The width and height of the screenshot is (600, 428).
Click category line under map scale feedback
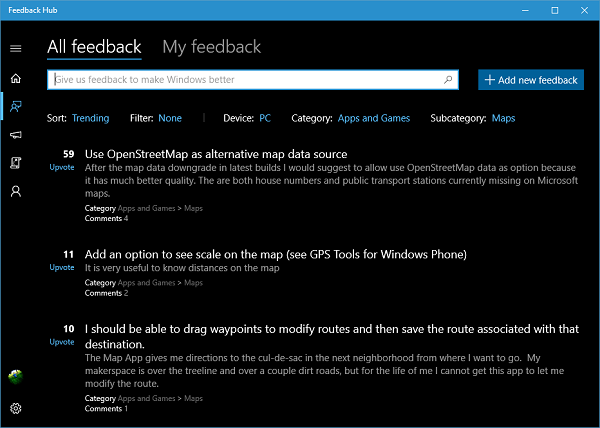[143, 283]
